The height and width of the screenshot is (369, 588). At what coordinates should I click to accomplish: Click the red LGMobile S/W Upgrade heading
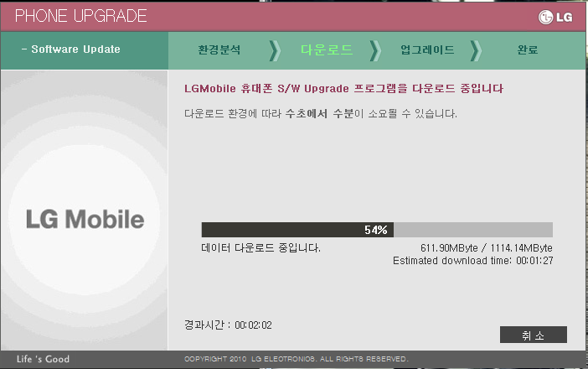pos(343,89)
